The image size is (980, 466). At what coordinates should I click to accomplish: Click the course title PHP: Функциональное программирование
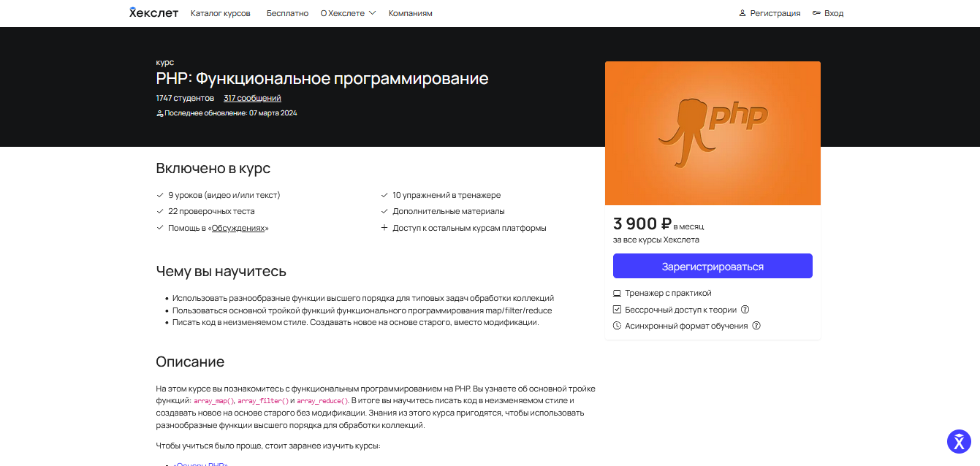point(322,78)
